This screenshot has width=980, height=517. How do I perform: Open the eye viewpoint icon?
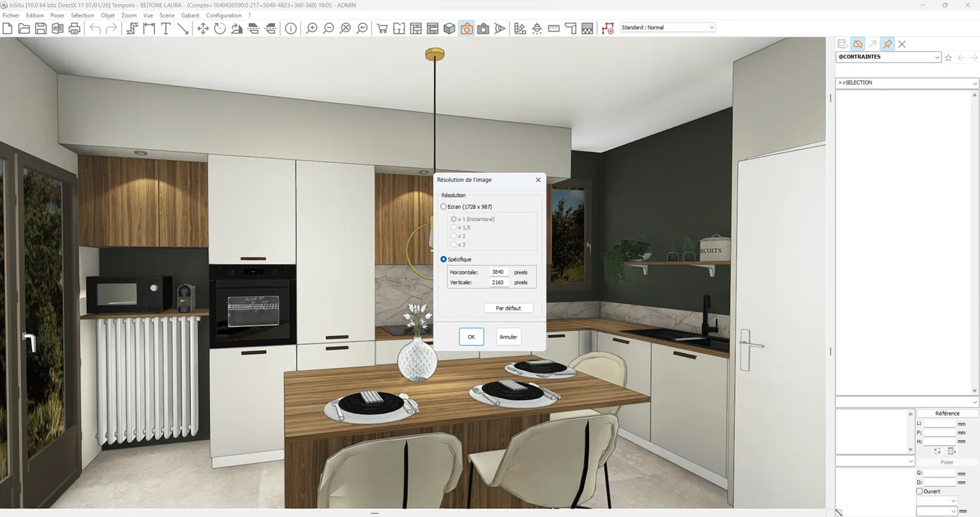(500, 29)
